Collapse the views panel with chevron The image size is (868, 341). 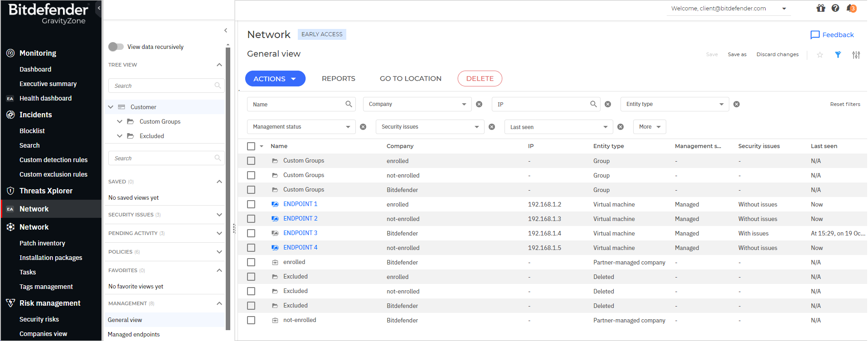pos(226,30)
